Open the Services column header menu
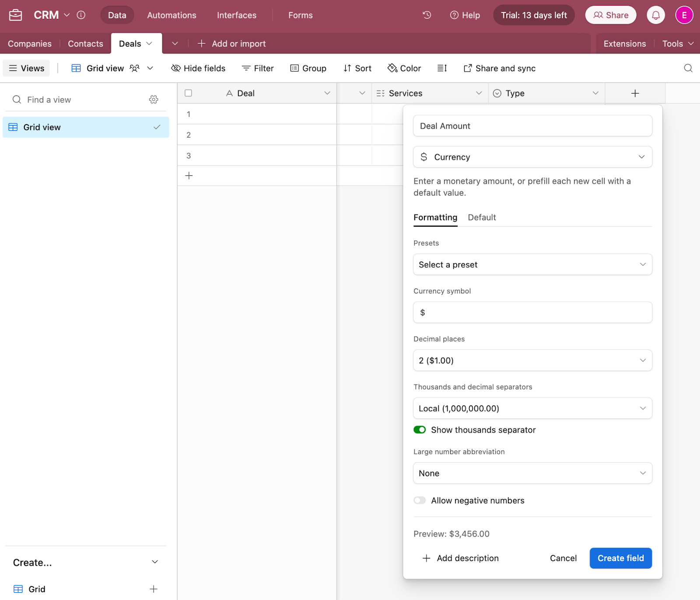700x600 pixels. pos(479,93)
